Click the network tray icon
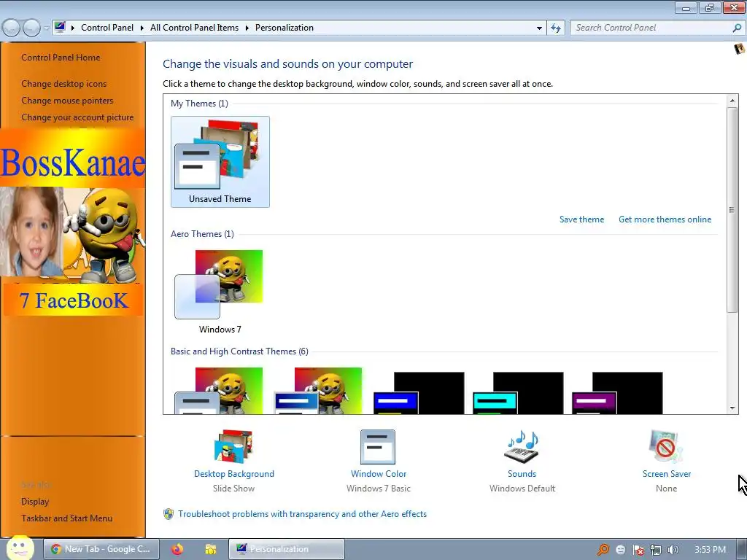The image size is (747, 560). tap(656, 550)
